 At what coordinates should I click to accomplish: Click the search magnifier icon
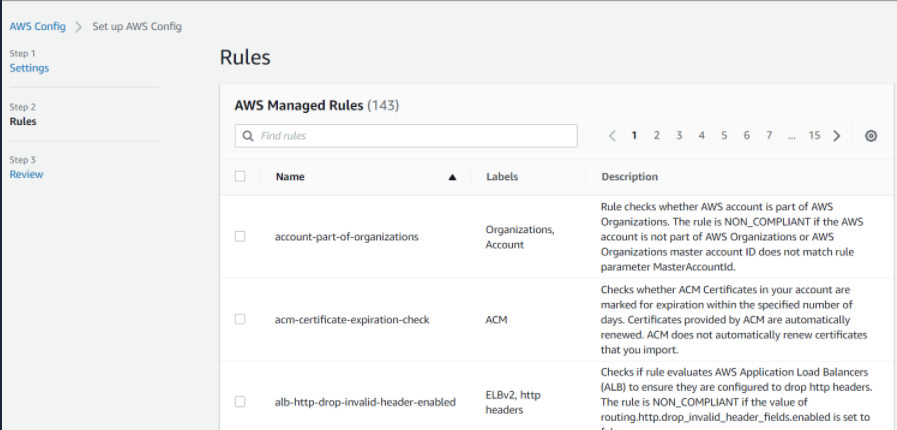[248, 136]
